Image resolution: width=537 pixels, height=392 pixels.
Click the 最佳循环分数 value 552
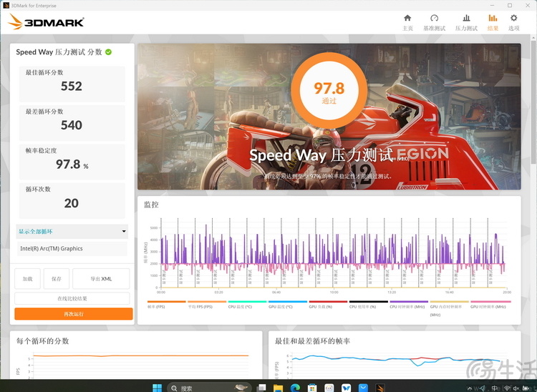tap(72, 87)
